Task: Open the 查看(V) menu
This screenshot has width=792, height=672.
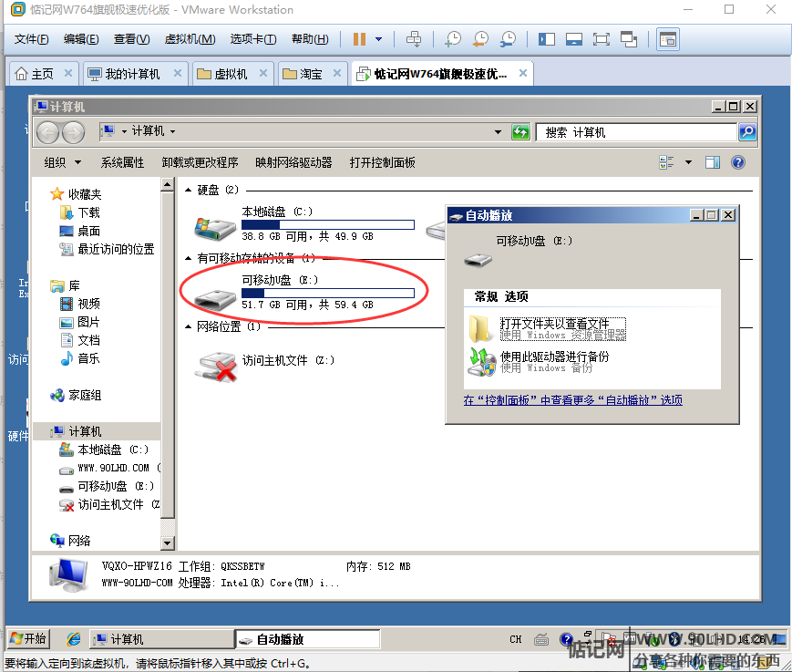Action: click(x=131, y=39)
